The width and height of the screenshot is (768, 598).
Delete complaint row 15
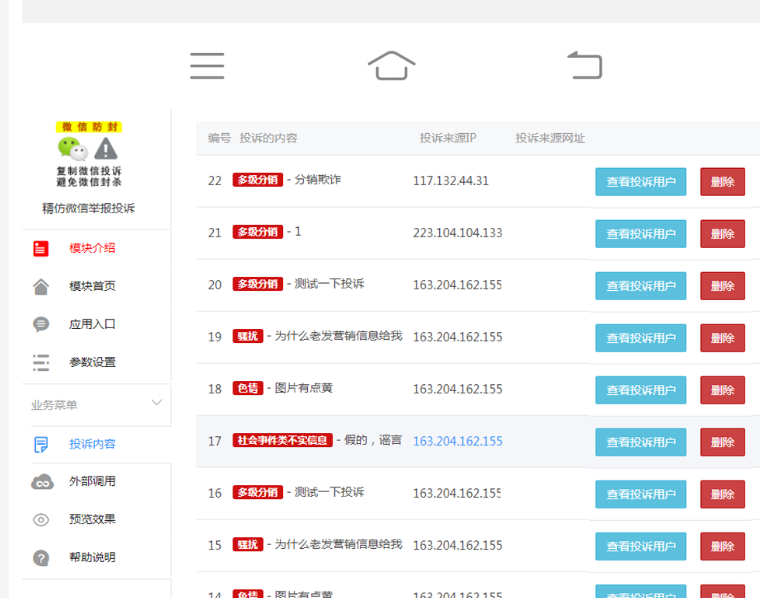pyautogui.click(x=722, y=546)
